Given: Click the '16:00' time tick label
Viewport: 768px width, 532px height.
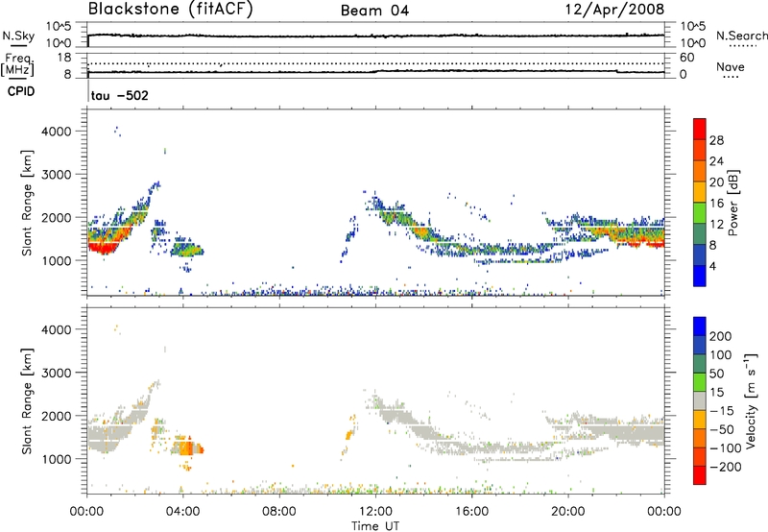Looking at the screenshot, I should (x=471, y=512).
